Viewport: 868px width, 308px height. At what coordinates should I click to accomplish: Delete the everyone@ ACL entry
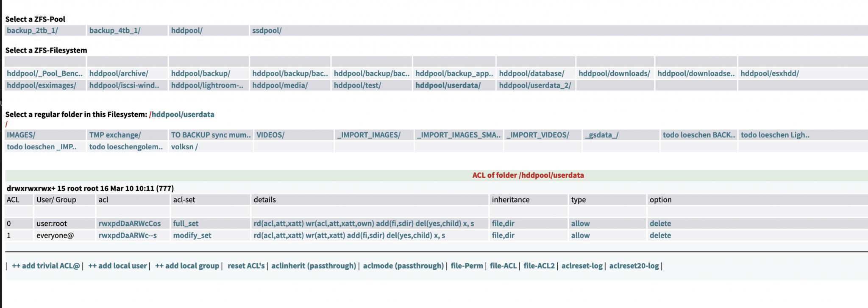pyautogui.click(x=660, y=235)
